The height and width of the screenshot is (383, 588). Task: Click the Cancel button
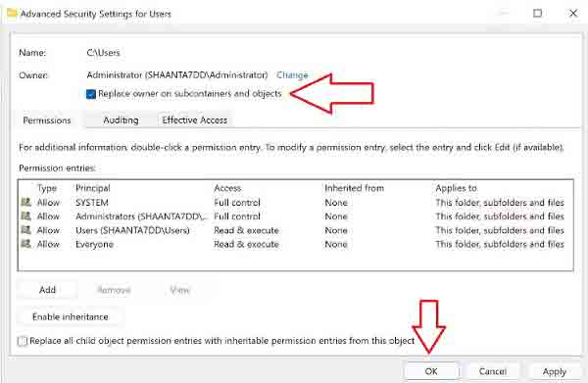point(493,371)
